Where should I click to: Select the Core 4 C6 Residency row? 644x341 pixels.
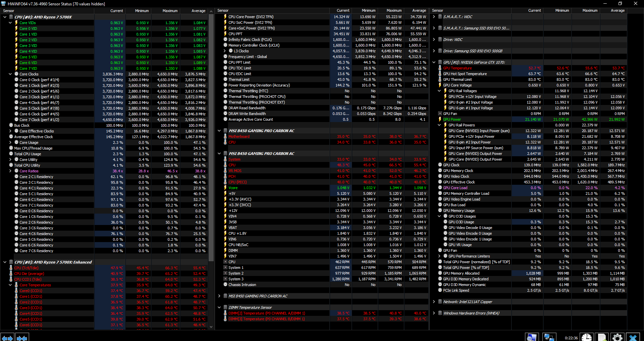point(105,234)
